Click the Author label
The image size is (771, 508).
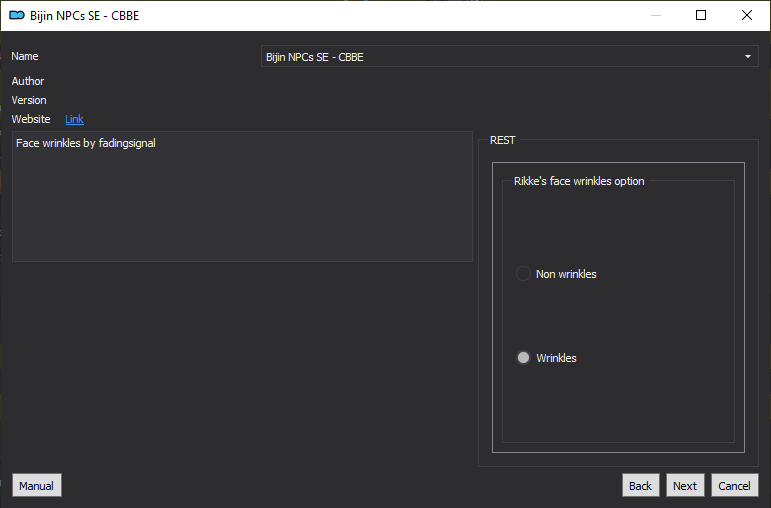[x=28, y=81]
